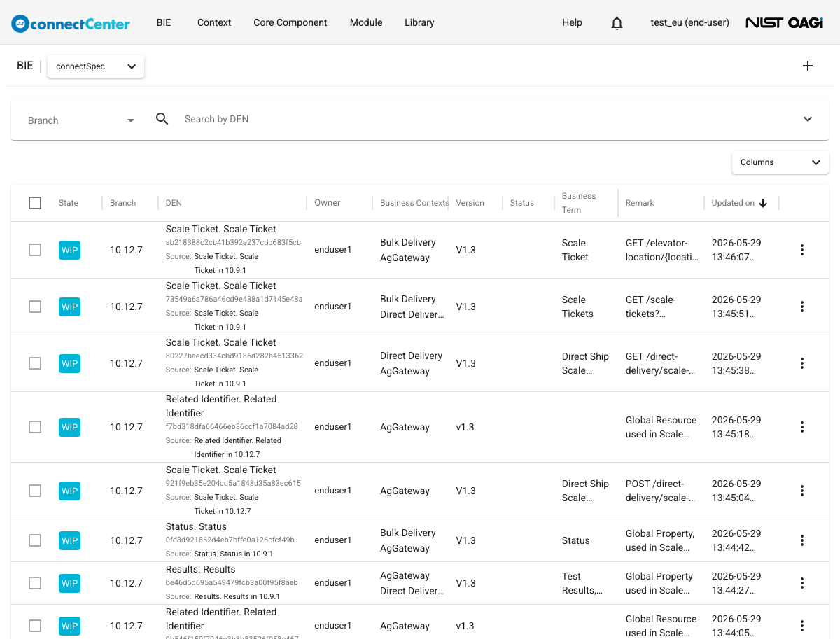Select the Results. Results row checkbox

pyautogui.click(x=35, y=583)
